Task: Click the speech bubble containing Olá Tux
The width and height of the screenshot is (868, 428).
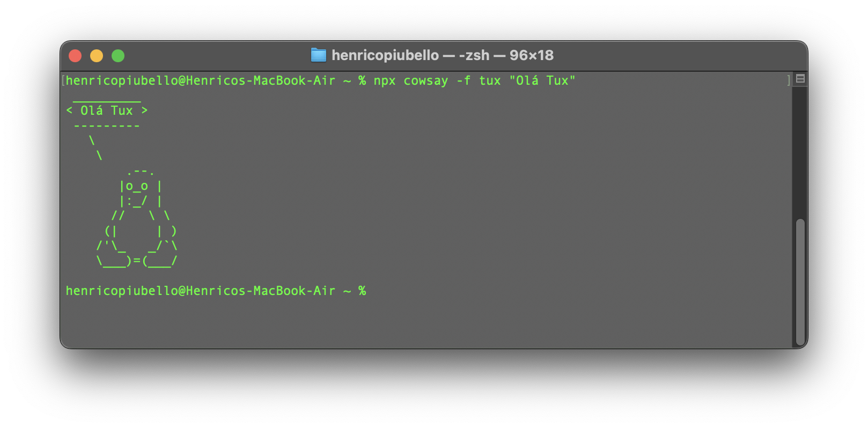Action: point(106,110)
